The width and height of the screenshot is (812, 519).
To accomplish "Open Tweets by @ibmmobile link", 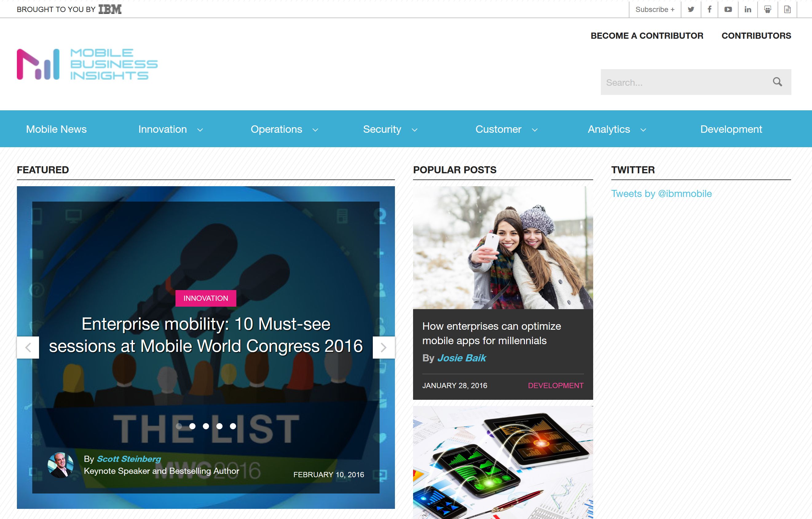I will (x=661, y=194).
